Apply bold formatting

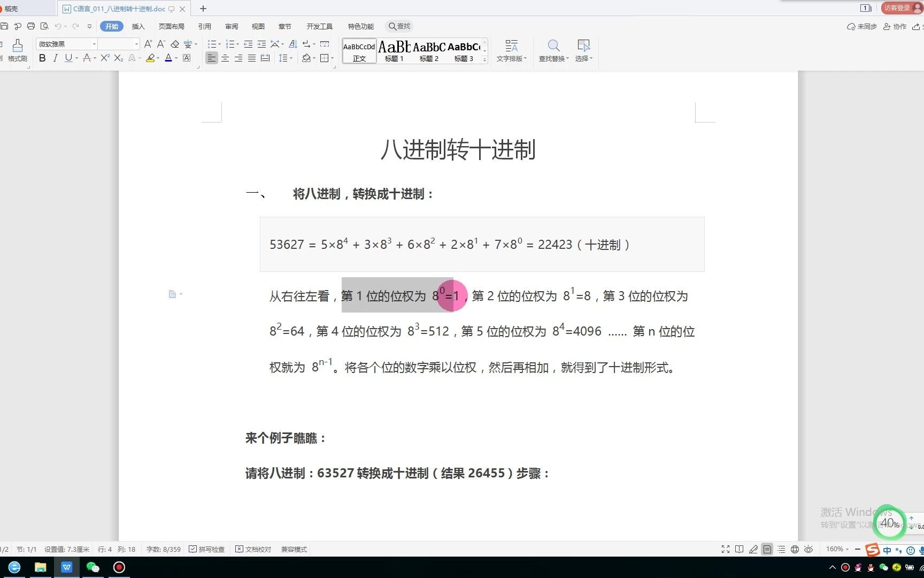(42, 58)
